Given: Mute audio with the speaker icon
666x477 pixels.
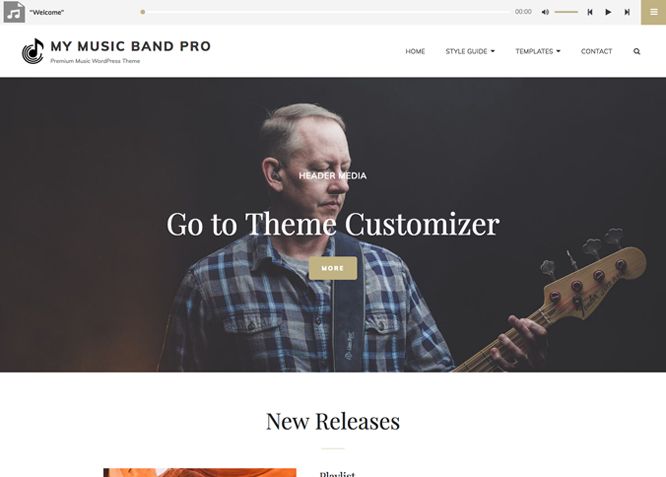Looking at the screenshot, I should 545,12.
